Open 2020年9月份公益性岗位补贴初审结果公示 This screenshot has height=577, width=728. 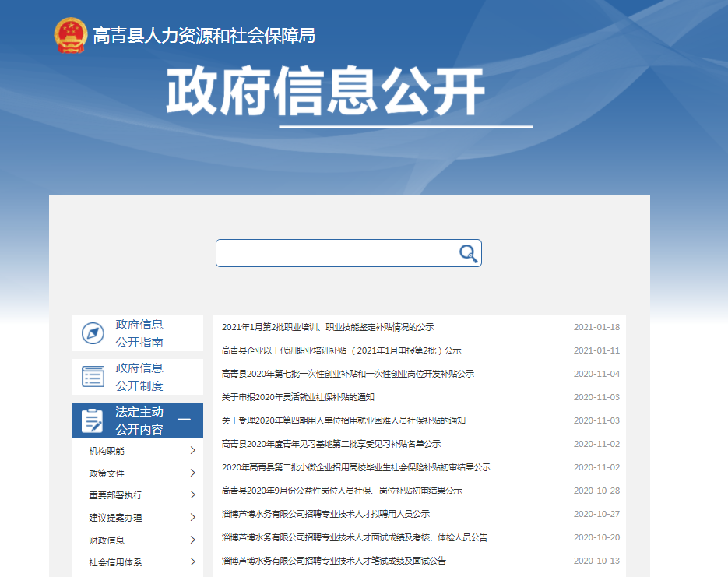(342, 491)
